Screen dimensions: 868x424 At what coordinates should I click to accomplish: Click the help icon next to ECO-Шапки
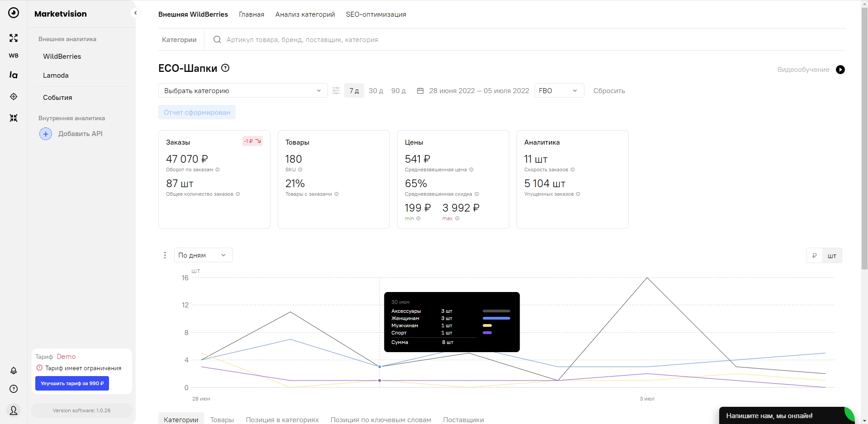coord(225,68)
